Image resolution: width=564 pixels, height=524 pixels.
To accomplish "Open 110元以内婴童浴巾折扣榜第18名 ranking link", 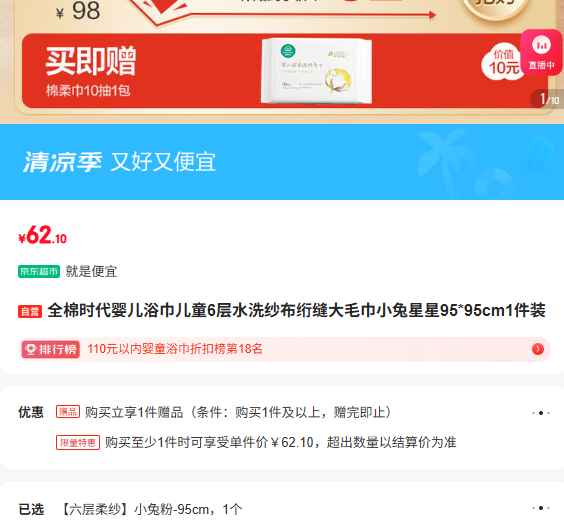I will click(175, 349).
